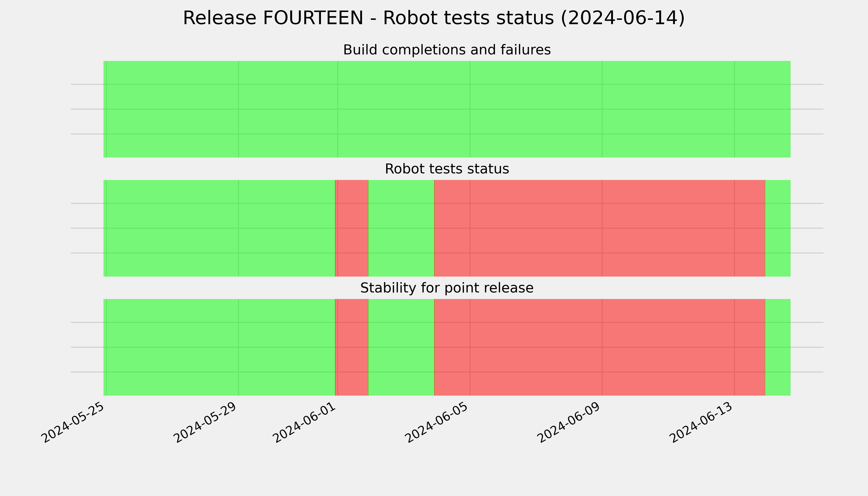Click the main title 'Release FOURTEEN - Robot tests status'
This screenshot has width=868, height=496.
434,18
